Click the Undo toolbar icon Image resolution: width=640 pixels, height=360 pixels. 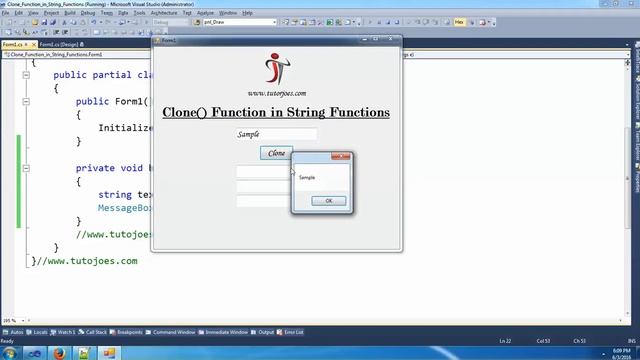[94, 22]
